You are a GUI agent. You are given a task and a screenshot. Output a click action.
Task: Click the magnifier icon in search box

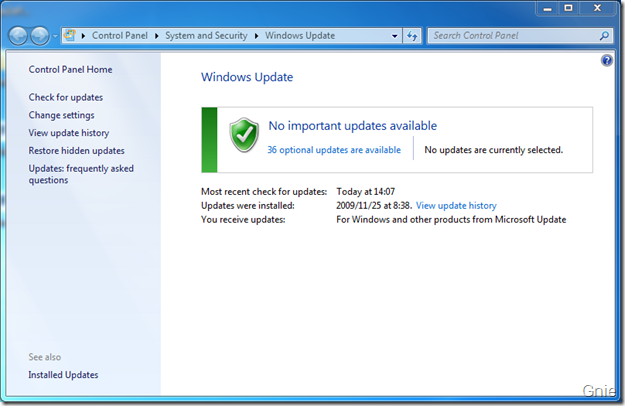(x=604, y=36)
